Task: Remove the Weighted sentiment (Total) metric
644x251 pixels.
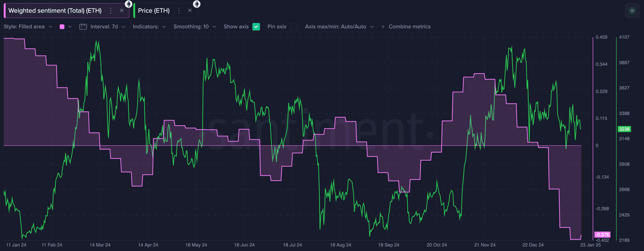Action: coord(122,10)
